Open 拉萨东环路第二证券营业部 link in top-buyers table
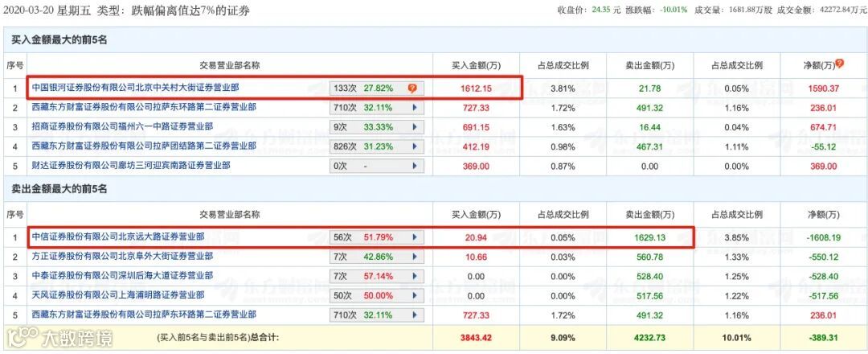 pos(144,107)
